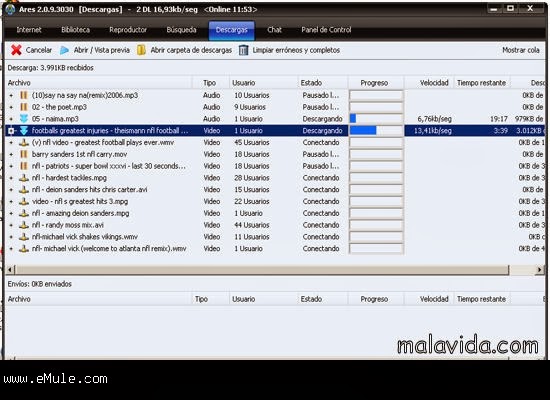Click the downloads list scroll right arrow
Viewport: 550px width, 400px height.
pos(539,269)
